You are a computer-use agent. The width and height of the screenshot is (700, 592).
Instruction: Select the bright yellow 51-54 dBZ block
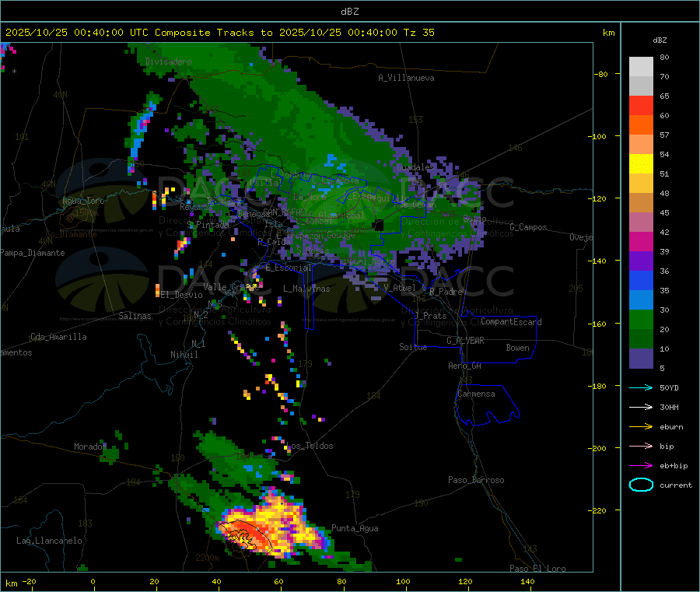point(641,164)
